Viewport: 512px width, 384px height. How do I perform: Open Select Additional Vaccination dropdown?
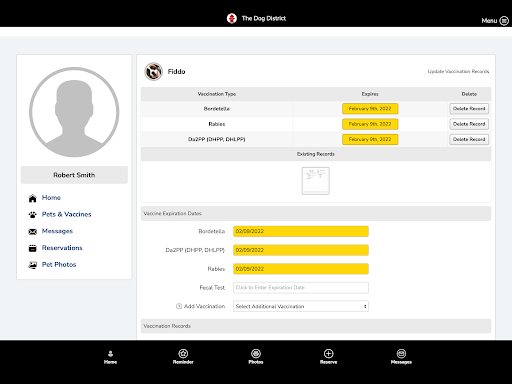301,306
